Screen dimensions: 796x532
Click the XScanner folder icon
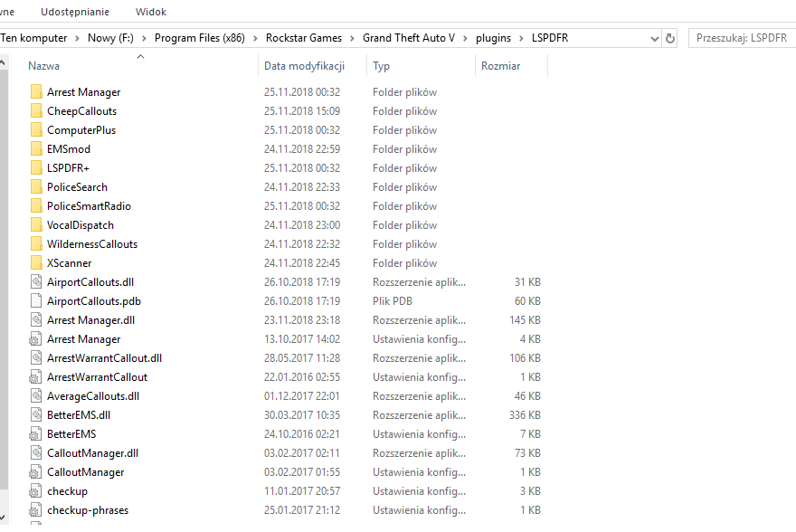tap(36, 263)
